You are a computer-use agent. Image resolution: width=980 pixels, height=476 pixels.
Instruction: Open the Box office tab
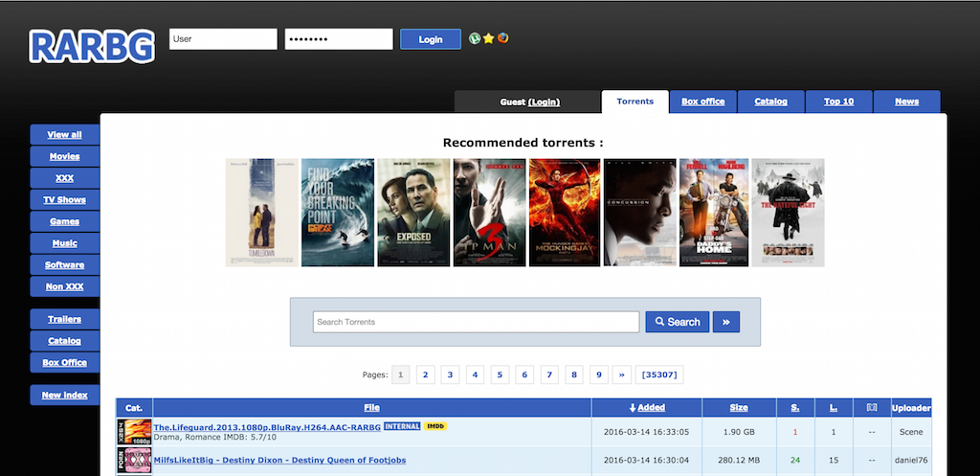[703, 102]
